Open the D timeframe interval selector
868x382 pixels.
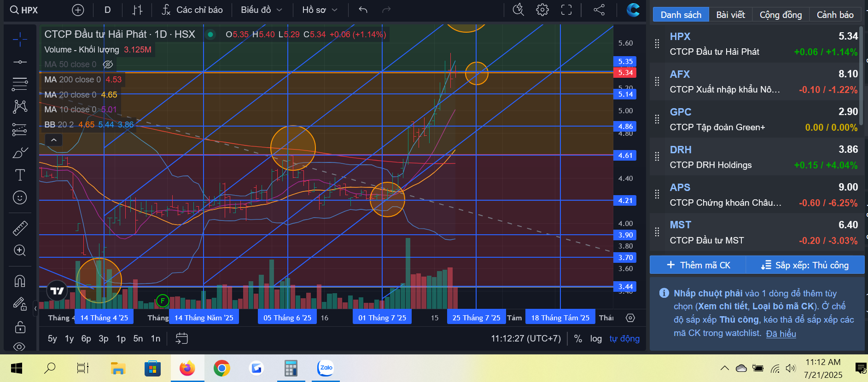(107, 10)
